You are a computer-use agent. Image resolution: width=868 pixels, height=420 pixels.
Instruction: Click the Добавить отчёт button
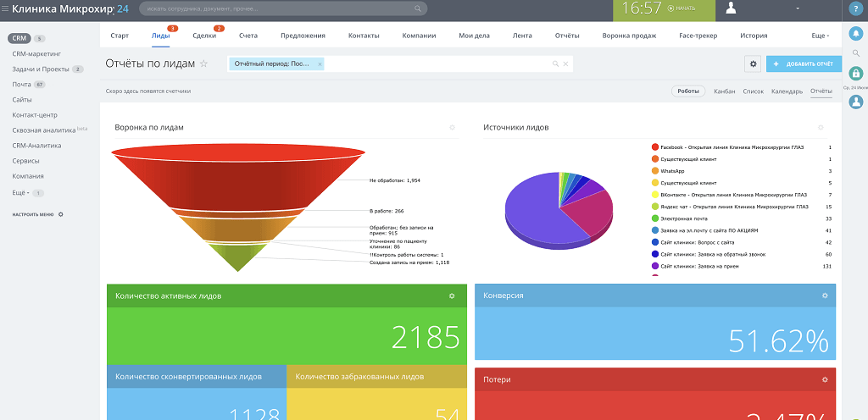click(804, 64)
